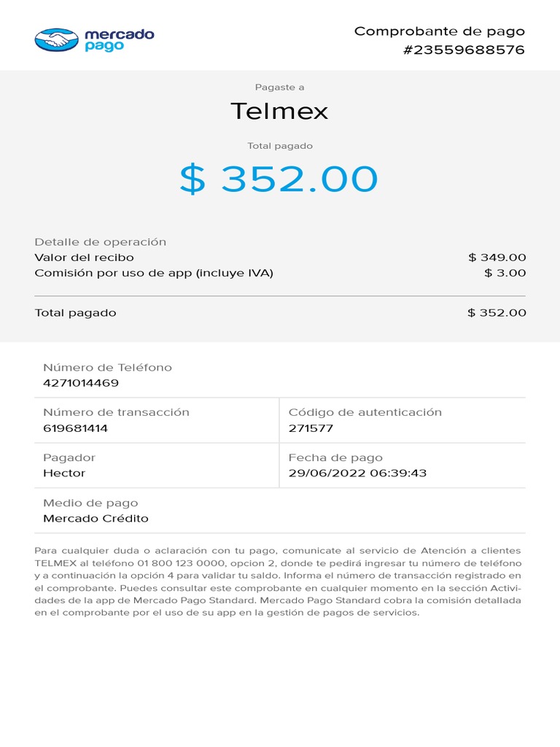Click the TELMEX customer service help paragraph
Viewport: 560px width, 747px height.
tap(278, 581)
